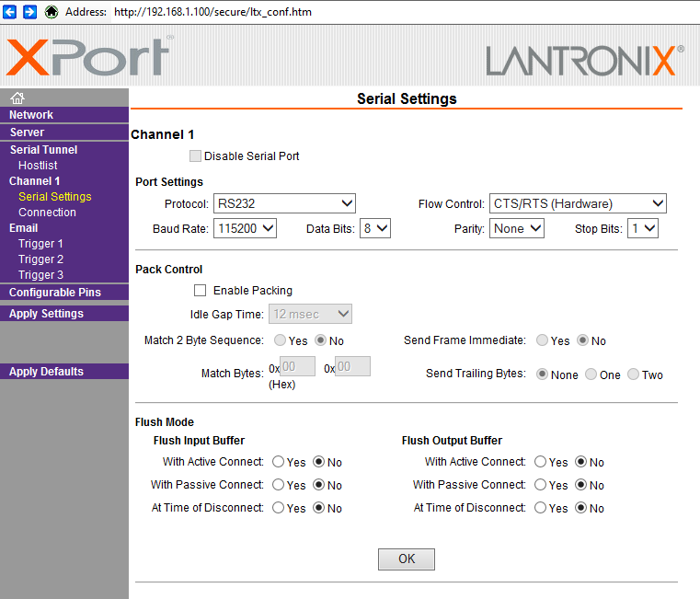This screenshot has width=700, height=599.
Task: Open the Stop Bits dropdown
Action: (642, 228)
